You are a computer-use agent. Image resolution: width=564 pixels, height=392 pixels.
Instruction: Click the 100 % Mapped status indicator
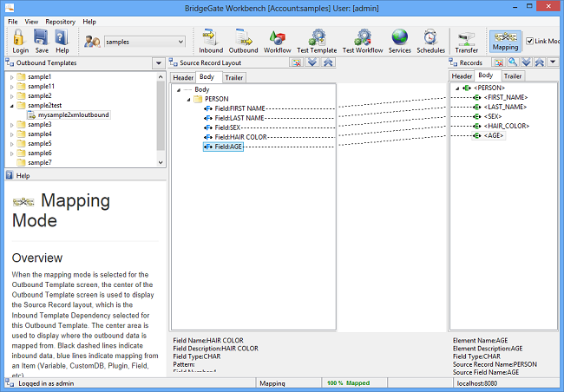click(x=348, y=383)
